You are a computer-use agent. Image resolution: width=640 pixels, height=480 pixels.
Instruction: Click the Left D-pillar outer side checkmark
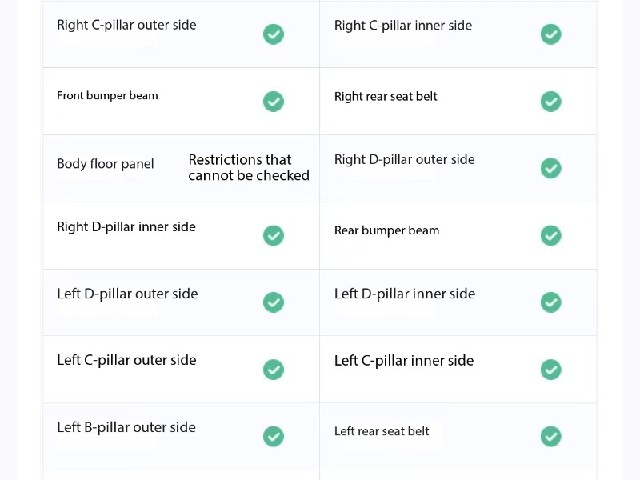tap(273, 302)
